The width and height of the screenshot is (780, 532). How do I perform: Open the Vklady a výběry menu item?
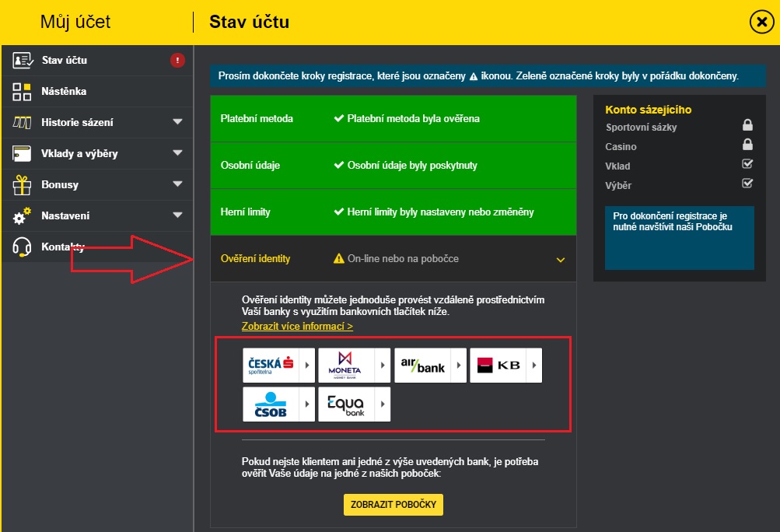pyautogui.click(x=97, y=154)
